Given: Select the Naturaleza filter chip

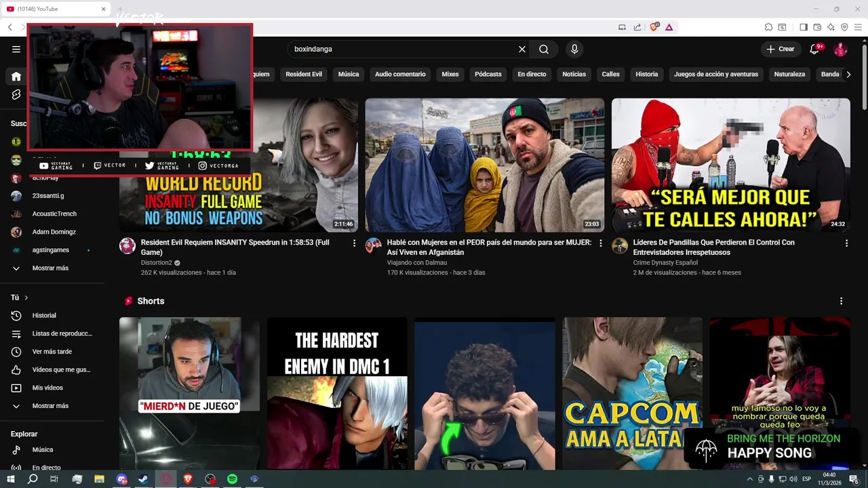Looking at the screenshot, I should coord(789,74).
